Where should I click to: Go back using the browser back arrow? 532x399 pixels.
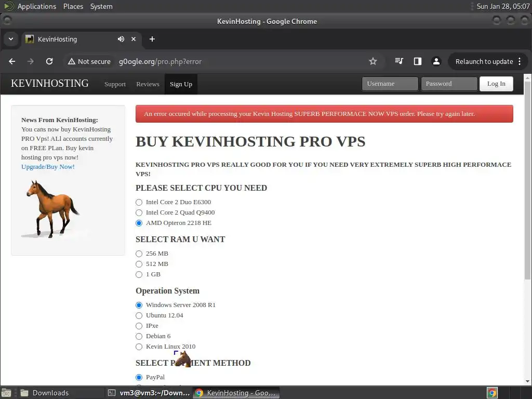[12, 61]
